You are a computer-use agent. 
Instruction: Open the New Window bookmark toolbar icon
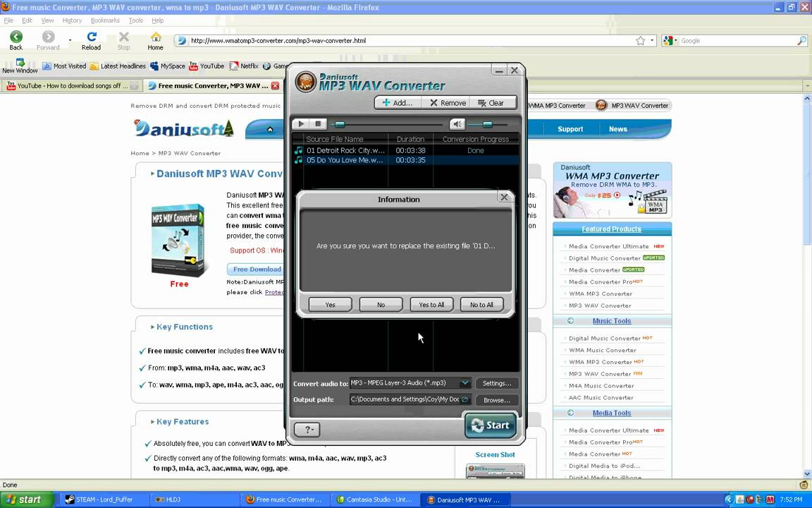point(20,66)
